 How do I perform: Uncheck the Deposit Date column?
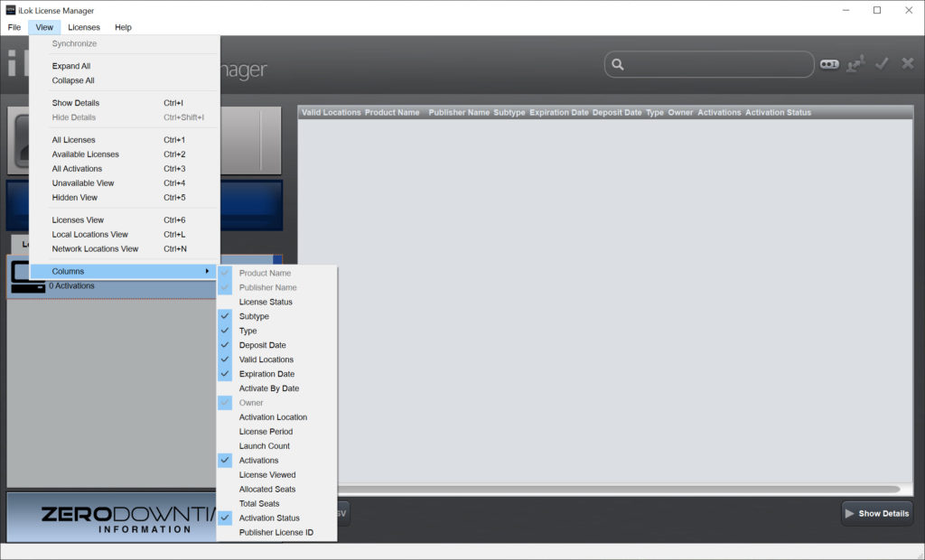(x=225, y=345)
